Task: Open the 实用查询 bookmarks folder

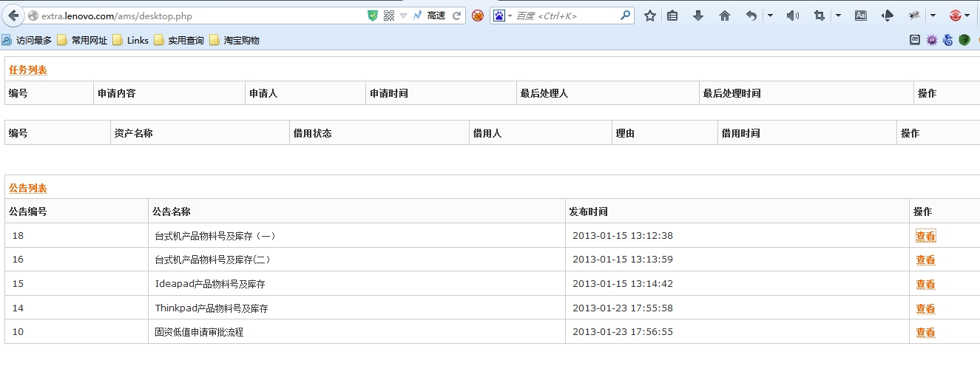Action: pyautogui.click(x=179, y=41)
